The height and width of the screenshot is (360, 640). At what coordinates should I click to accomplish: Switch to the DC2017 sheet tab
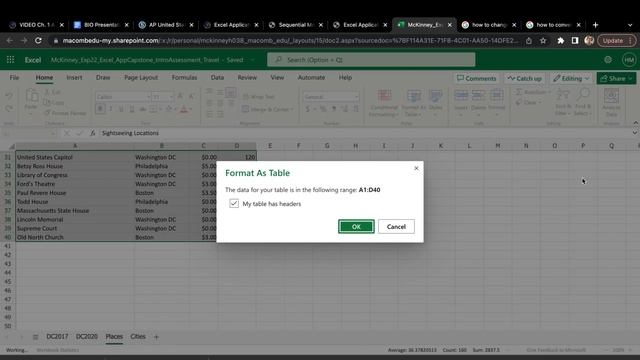click(57, 337)
